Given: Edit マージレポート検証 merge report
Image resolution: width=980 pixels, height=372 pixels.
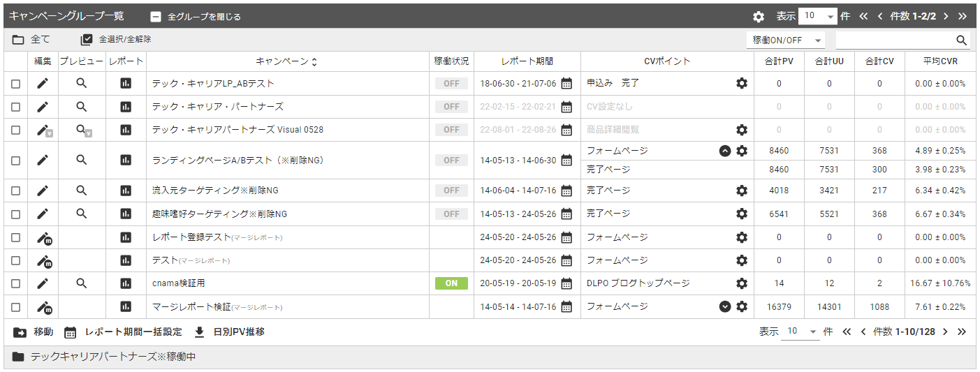Looking at the screenshot, I should [44, 308].
